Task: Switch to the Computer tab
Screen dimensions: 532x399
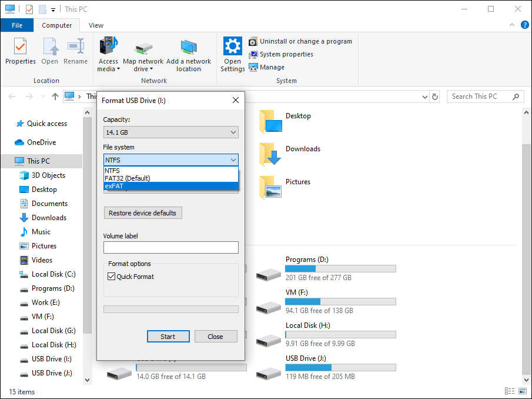Action: 56,25
